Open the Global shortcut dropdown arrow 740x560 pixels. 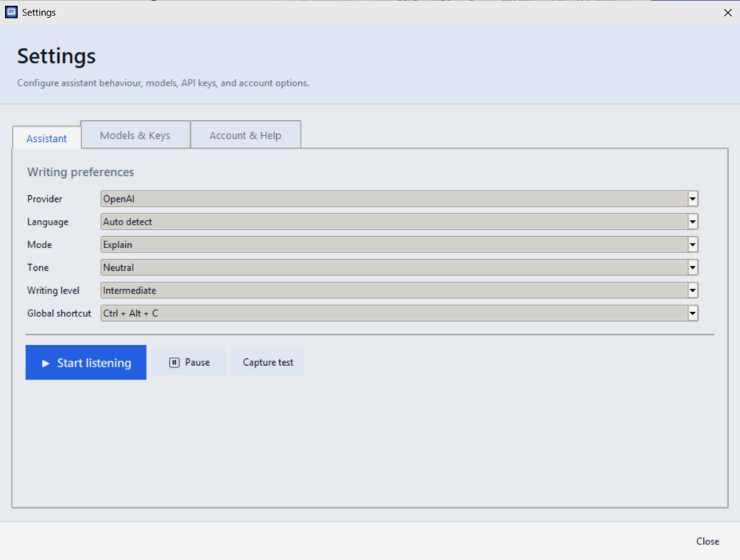coord(692,313)
